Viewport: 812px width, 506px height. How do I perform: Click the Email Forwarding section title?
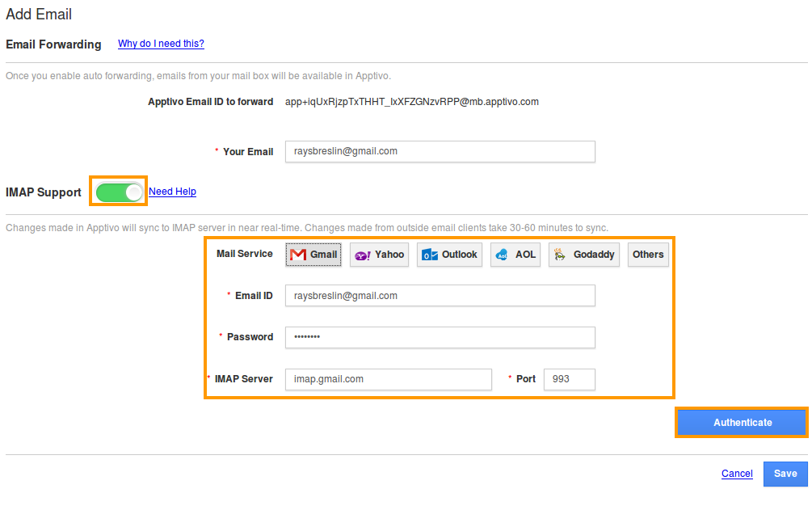pos(53,44)
